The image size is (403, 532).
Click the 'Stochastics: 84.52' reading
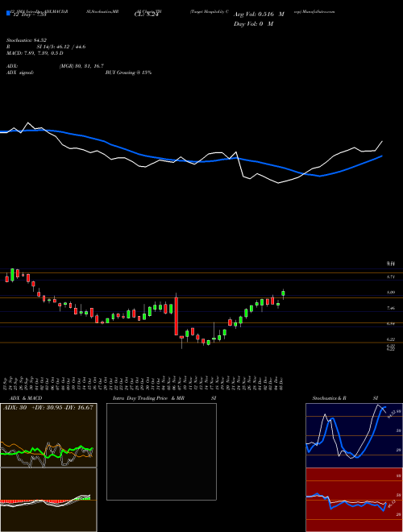point(27,40)
